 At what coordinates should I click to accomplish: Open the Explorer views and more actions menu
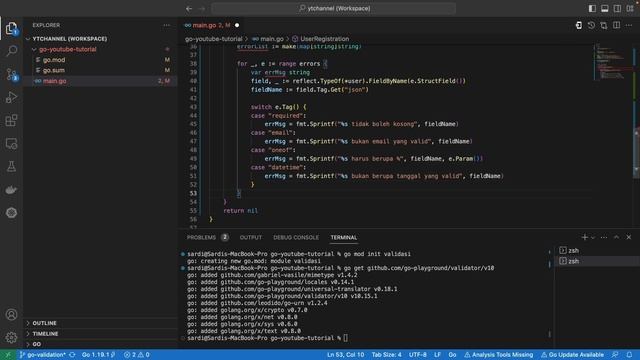click(x=167, y=25)
